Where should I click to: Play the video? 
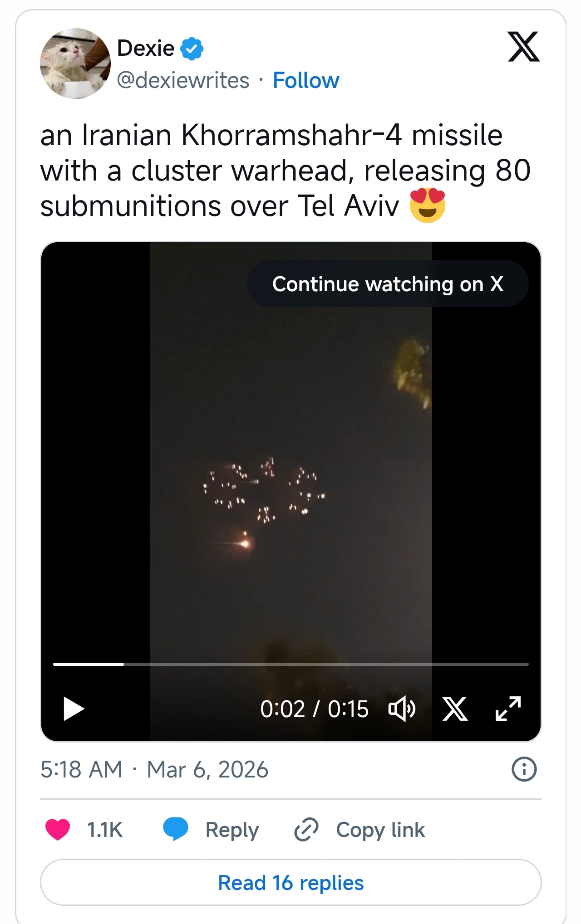[74, 709]
